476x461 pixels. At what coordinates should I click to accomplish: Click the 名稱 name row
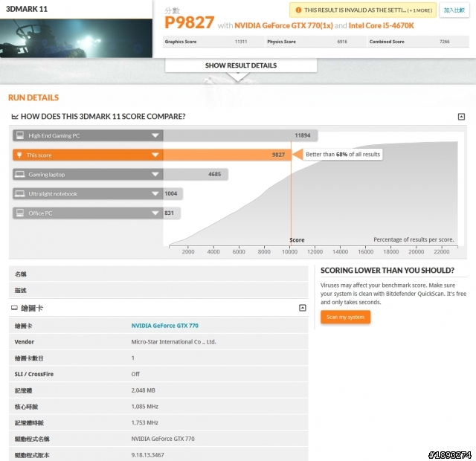158,274
